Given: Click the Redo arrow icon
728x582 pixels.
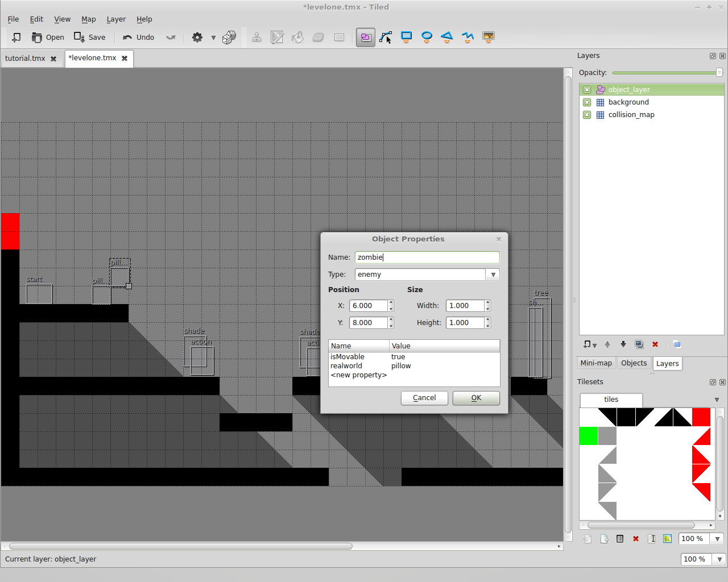Looking at the screenshot, I should pyautogui.click(x=171, y=38).
